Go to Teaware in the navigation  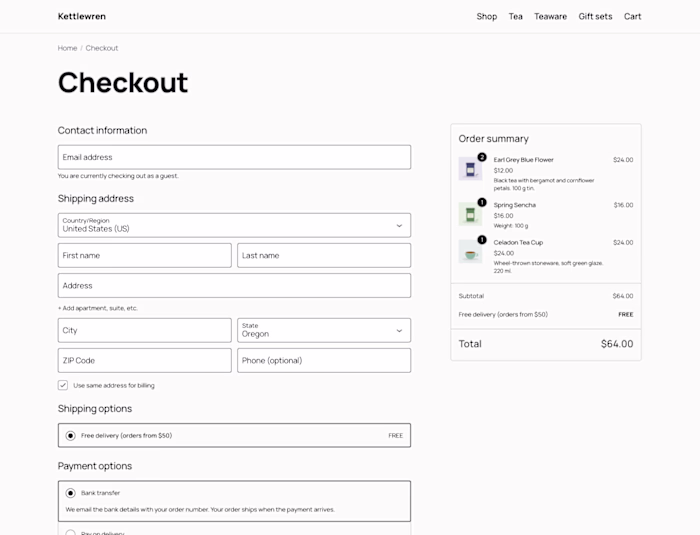click(x=550, y=17)
